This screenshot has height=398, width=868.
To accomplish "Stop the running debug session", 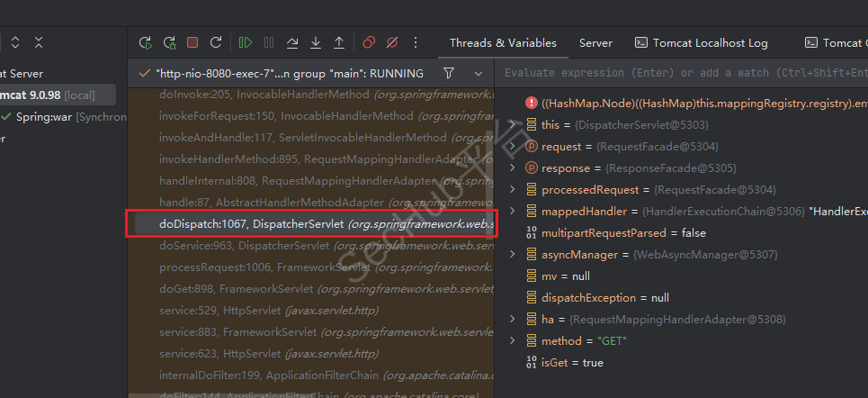I will (192, 42).
